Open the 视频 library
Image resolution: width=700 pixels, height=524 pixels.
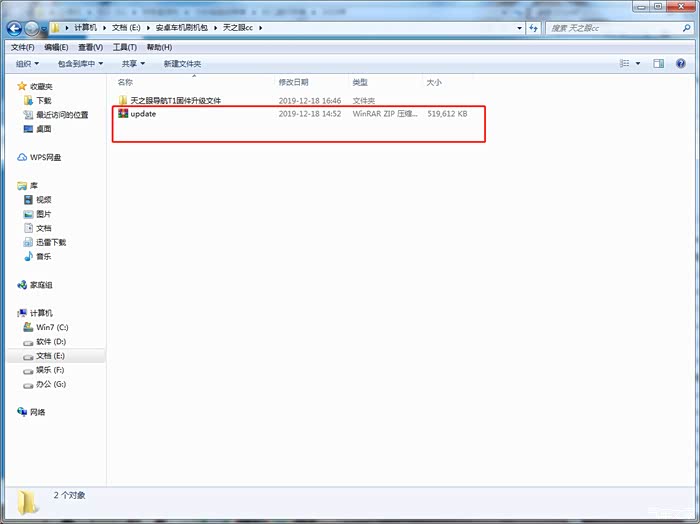[x=44, y=200]
